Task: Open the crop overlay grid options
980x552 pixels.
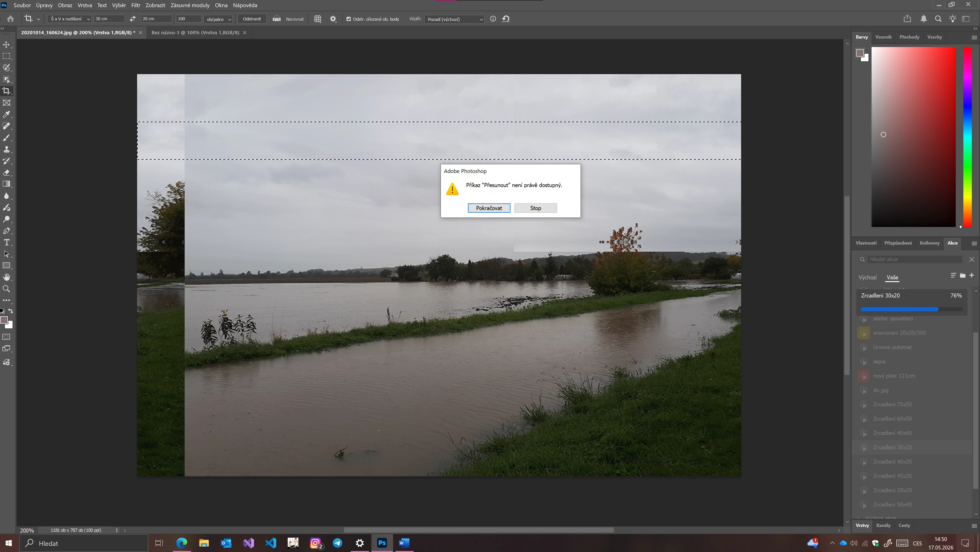Action: coord(318,19)
